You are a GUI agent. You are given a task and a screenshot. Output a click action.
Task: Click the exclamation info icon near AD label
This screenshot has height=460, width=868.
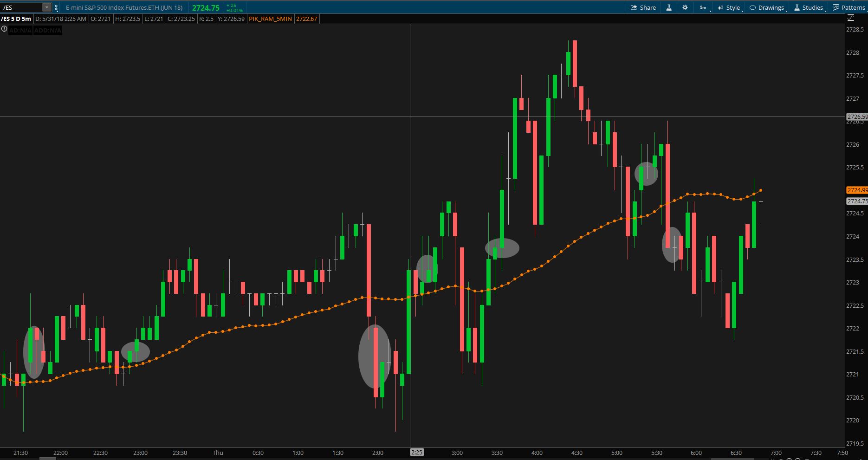pyautogui.click(x=4, y=29)
